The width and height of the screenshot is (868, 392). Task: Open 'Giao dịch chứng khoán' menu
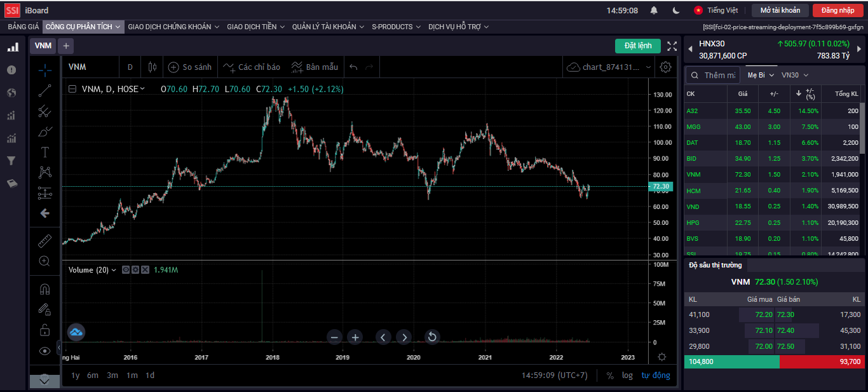(x=173, y=27)
